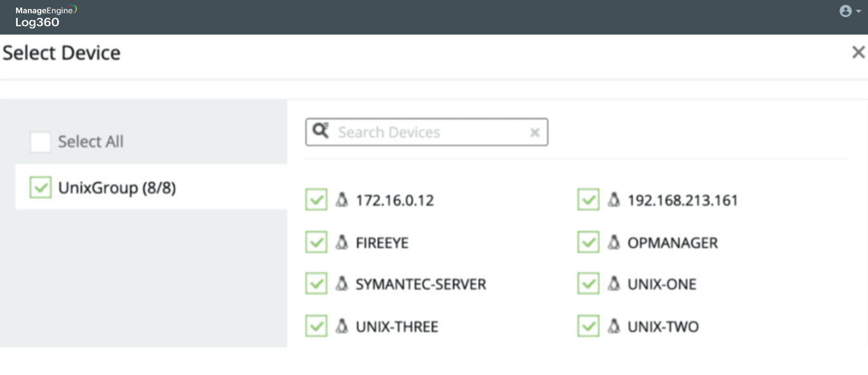
Task: Uncheck device 172.16.0.12
Action: (x=316, y=201)
